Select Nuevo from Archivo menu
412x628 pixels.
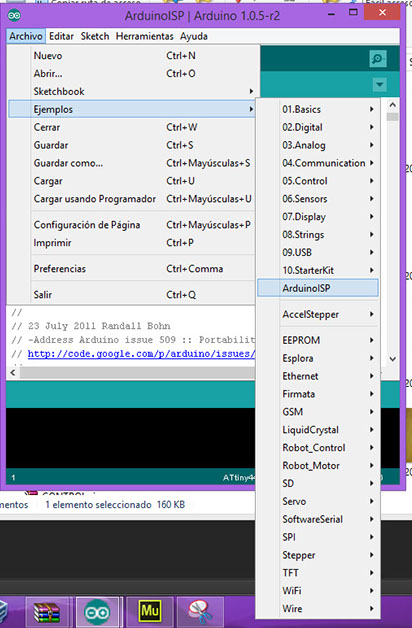click(131, 56)
